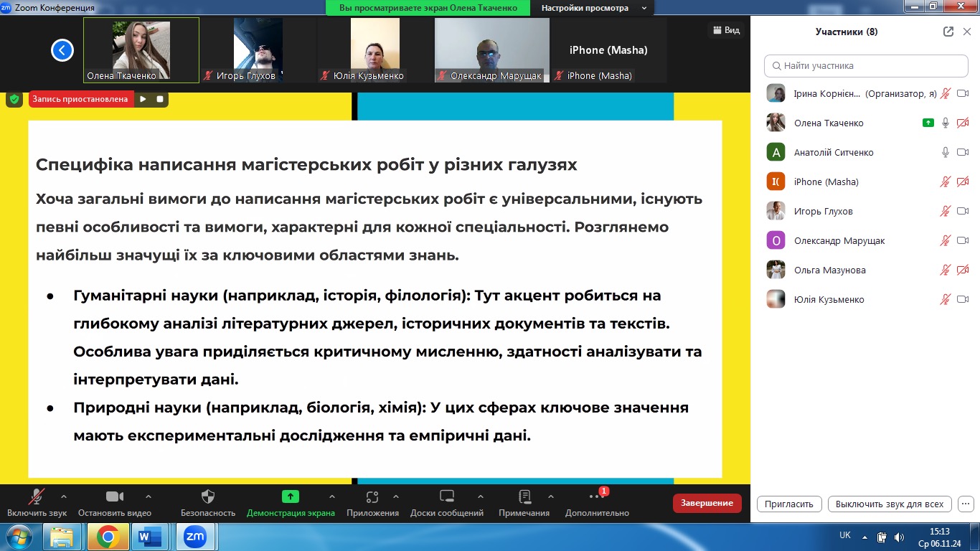980x551 pixels.
Task: Open the Apps (Приложения) icon
Action: pos(372,496)
